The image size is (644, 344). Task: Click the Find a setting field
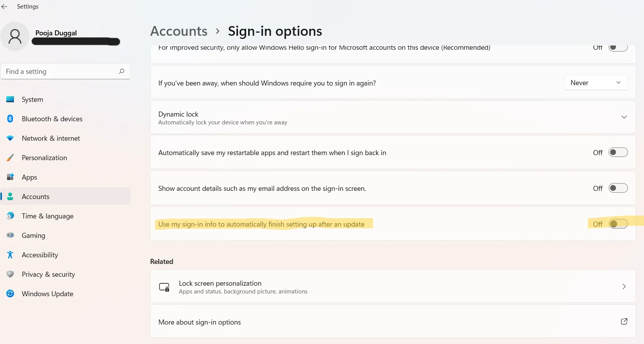coord(60,72)
